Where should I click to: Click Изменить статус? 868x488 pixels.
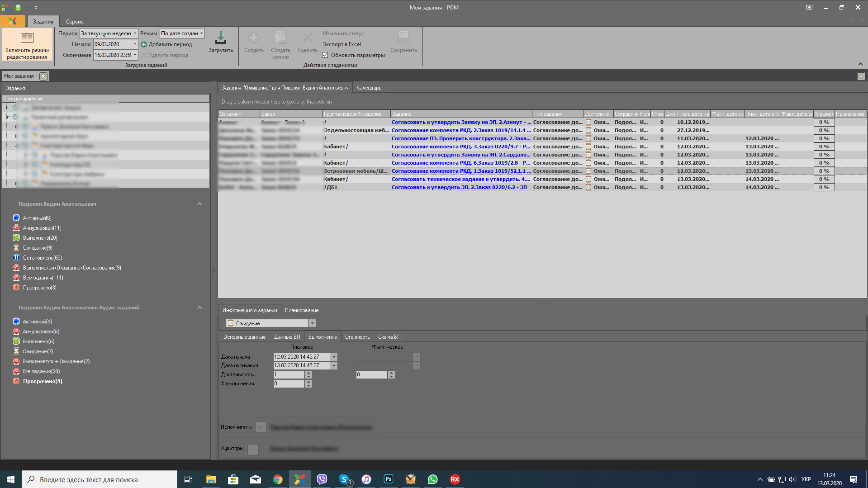click(x=343, y=33)
